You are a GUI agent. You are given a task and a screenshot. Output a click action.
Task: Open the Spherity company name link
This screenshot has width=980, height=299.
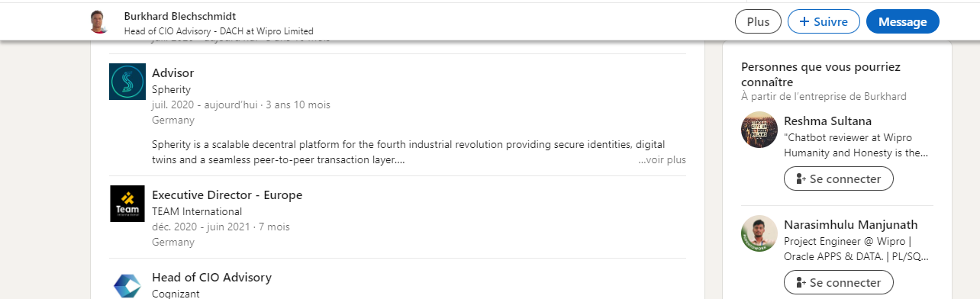171,89
